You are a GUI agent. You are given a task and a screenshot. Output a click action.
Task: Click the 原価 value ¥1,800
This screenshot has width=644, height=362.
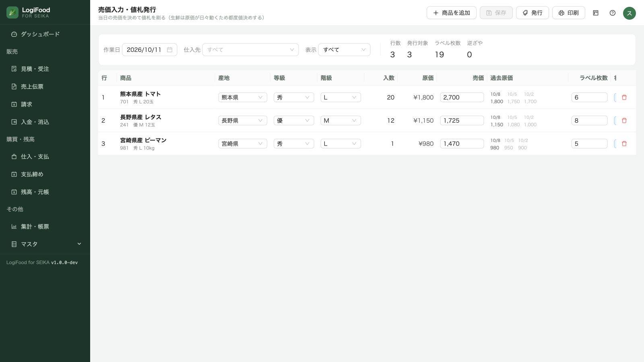[423, 97]
